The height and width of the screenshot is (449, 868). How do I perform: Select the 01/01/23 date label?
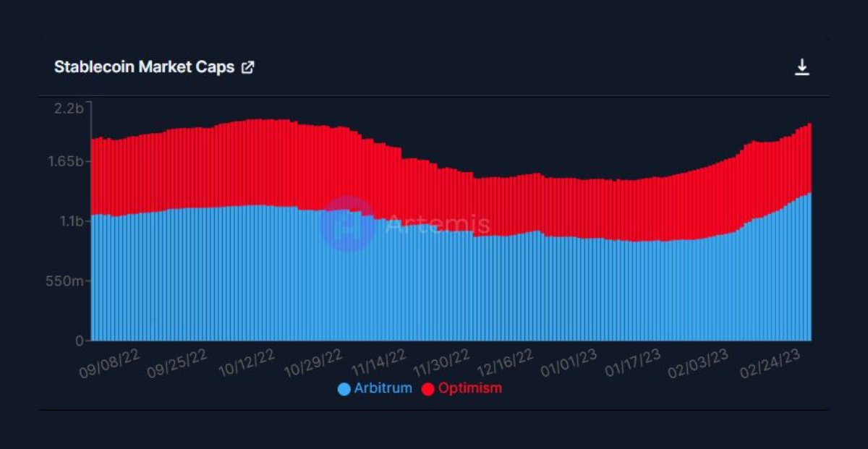[x=571, y=362]
